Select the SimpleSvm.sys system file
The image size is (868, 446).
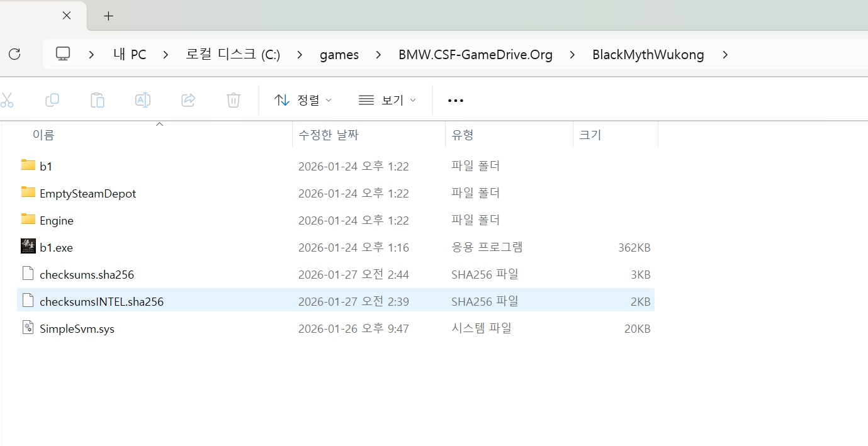point(77,329)
